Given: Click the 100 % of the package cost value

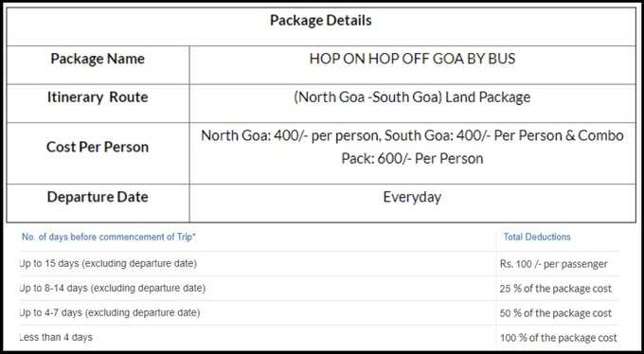Looking at the screenshot, I should pos(559,338).
